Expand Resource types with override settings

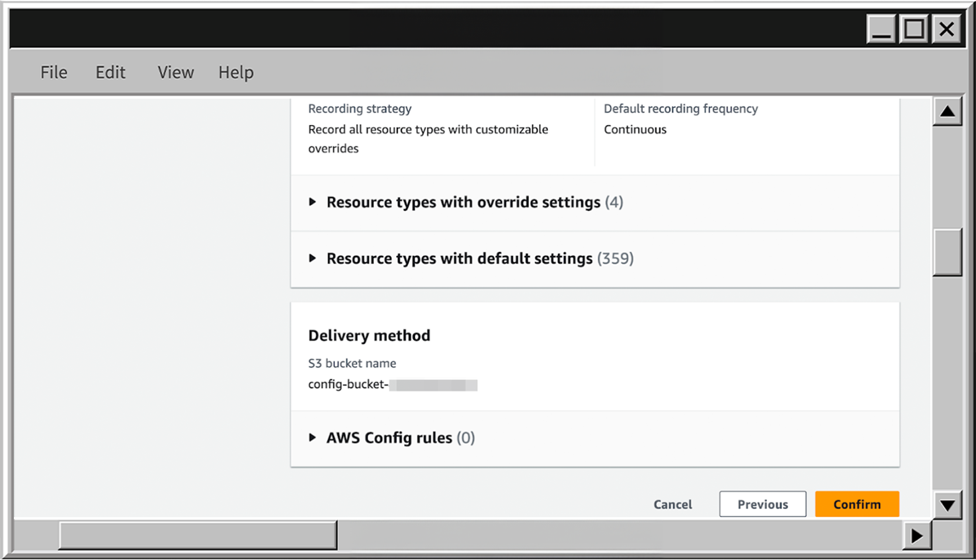pos(466,202)
